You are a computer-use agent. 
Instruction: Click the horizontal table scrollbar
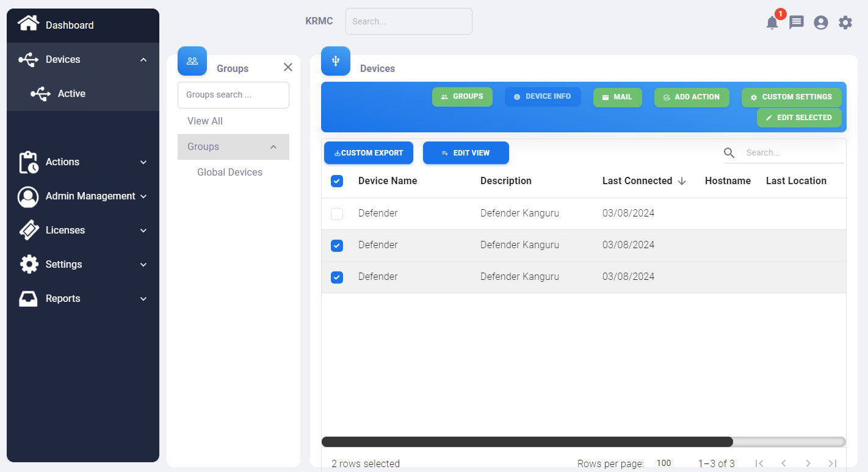tap(527, 442)
